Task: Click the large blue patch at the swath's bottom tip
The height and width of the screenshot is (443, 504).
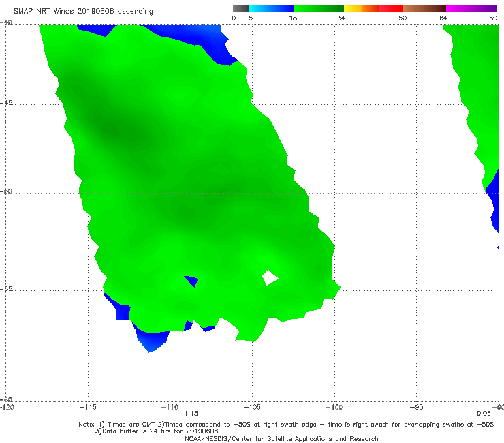Action: point(151,339)
